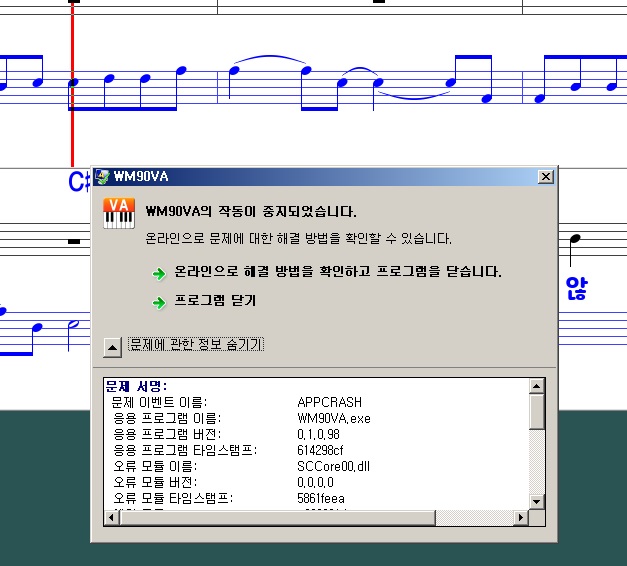Viewport: 627px width, 566px height.
Task: Select the fault module version 0.0.0.0
Action: click(315, 482)
